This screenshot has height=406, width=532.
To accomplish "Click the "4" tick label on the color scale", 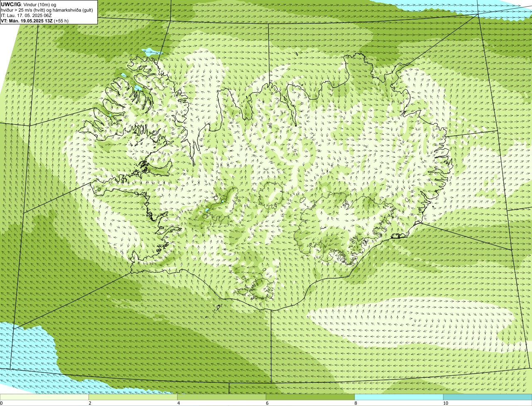I will [x=178, y=403].
